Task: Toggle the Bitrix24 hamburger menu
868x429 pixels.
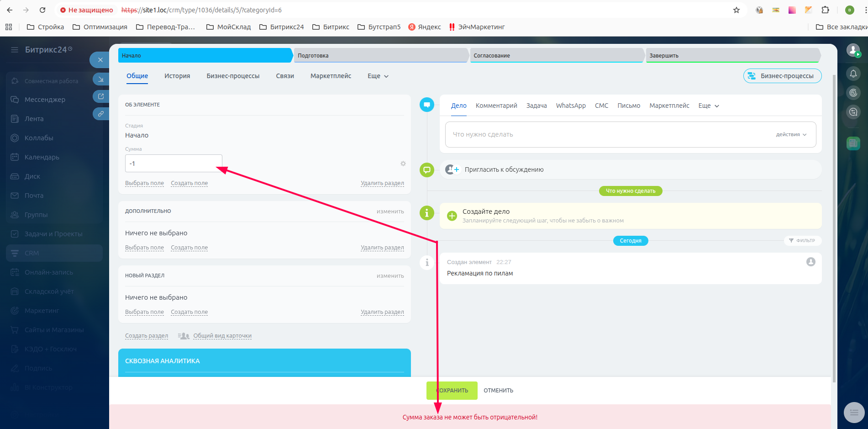Action: tap(15, 50)
